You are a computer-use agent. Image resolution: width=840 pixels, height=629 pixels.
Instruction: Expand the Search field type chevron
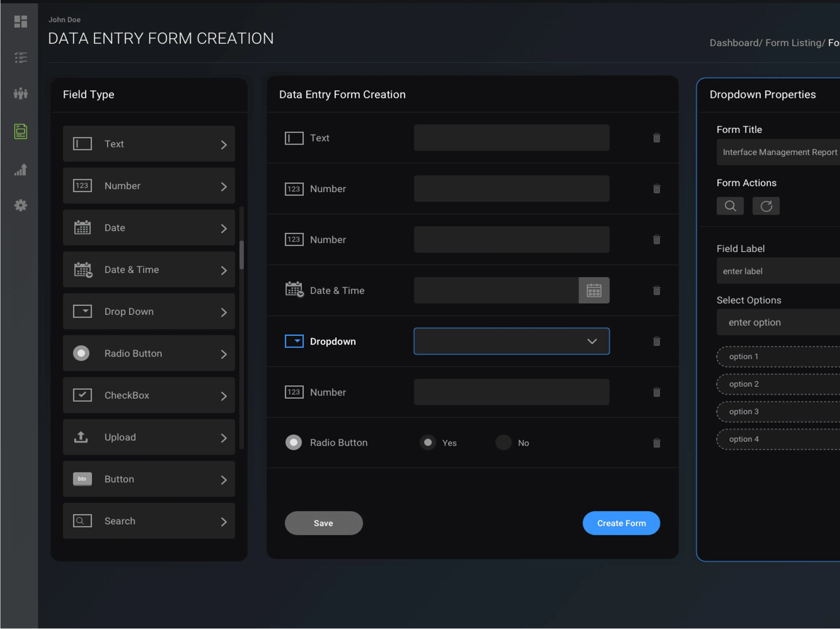coord(224,522)
